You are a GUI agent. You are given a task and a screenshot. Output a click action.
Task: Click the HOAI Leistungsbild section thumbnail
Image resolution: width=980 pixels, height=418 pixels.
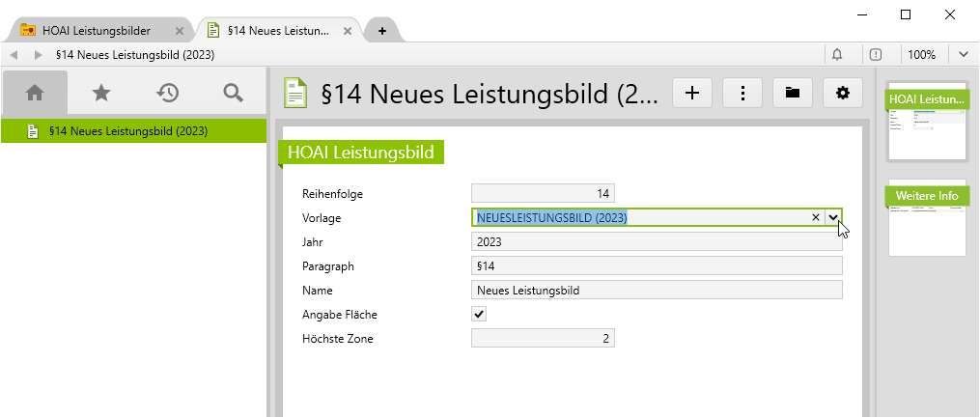coord(927,122)
